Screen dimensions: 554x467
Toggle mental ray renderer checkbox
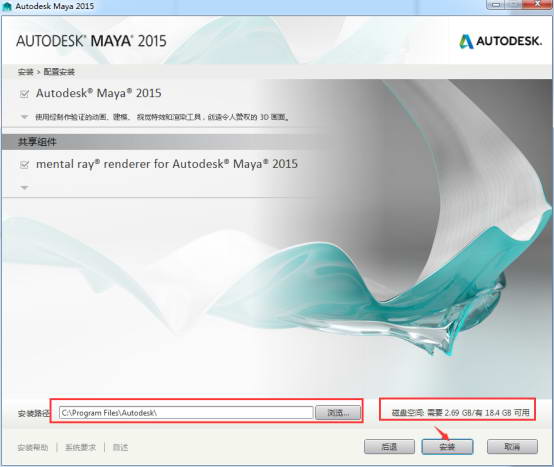point(24,165)
